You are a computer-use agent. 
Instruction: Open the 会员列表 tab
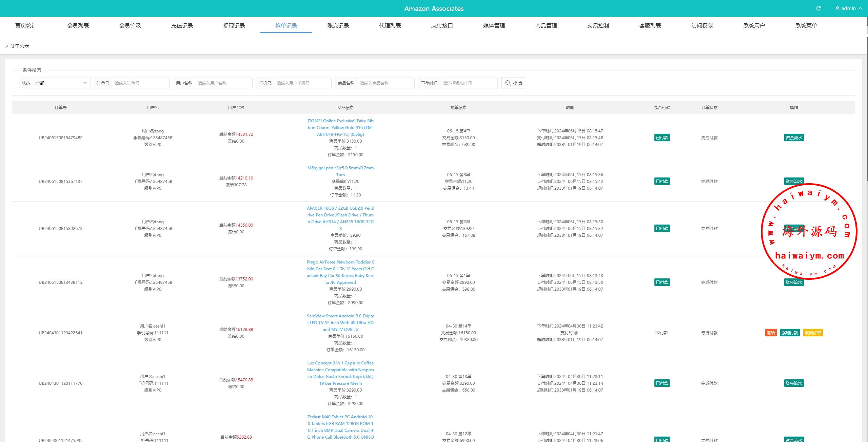pos(78,26)
